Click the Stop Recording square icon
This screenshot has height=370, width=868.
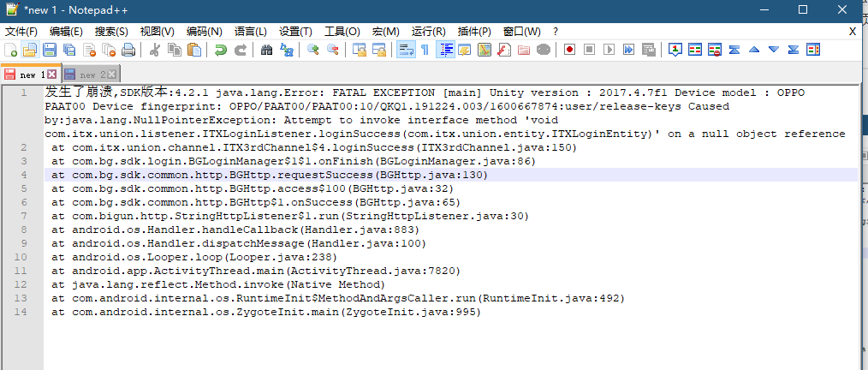point(590,50)
